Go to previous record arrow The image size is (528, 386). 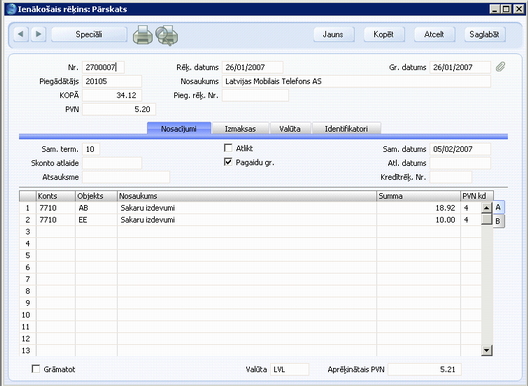[x=21, y=34]
